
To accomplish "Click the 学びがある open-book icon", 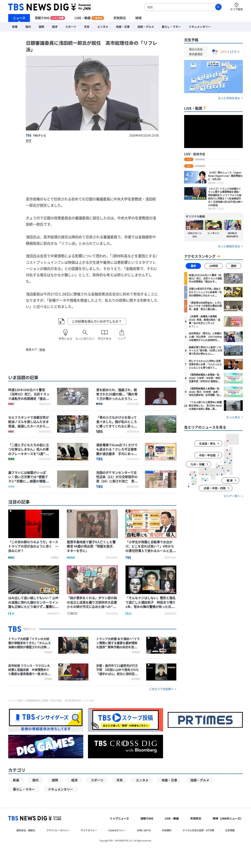I will coord(104,332).
